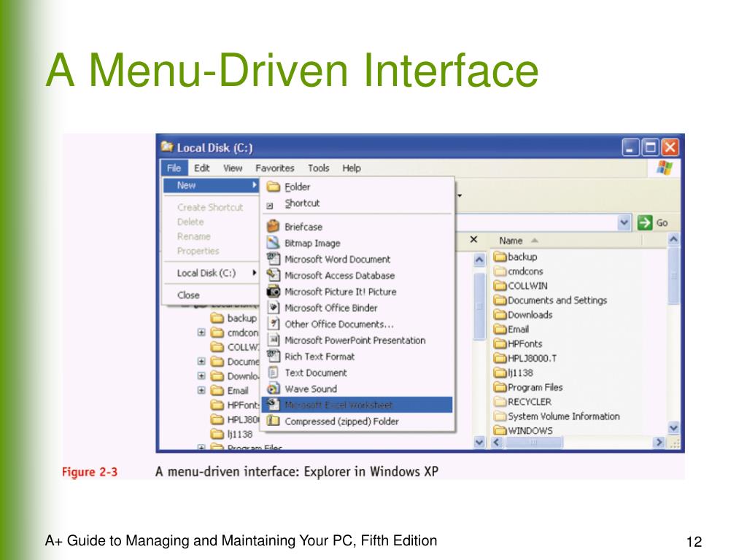Click the file list horizontal scrollbar thumb
The height and width of the screenshot is (560, 747).
pos(533,443)
